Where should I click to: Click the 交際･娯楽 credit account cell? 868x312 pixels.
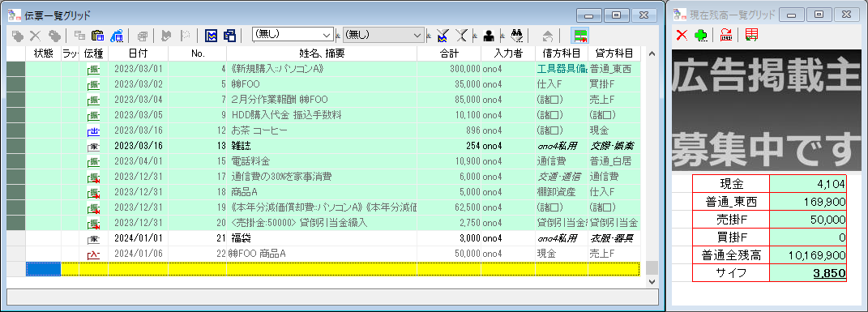click(614, 147)
